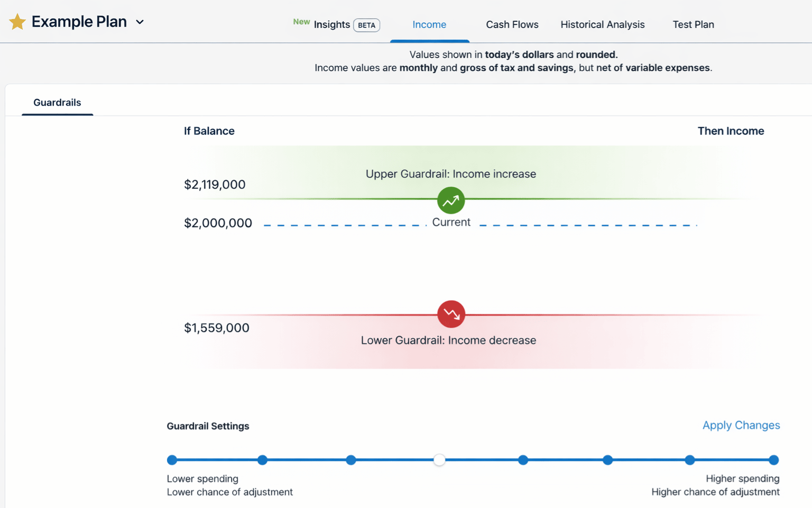The height and width of the screenshot is (508, 812).
Task: Set slider to rightmost Higher spending stop
Action: (773, 460)
